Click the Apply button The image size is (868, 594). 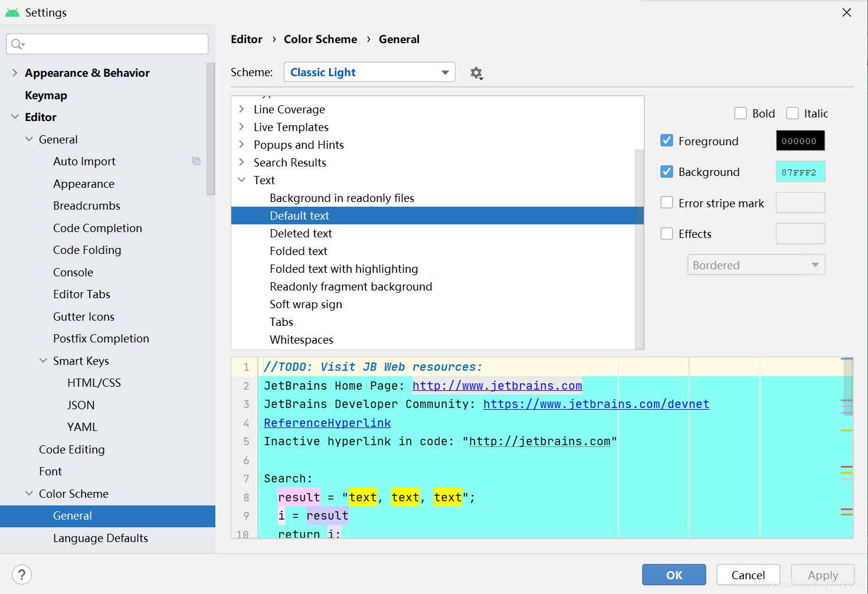pos(823,575)
